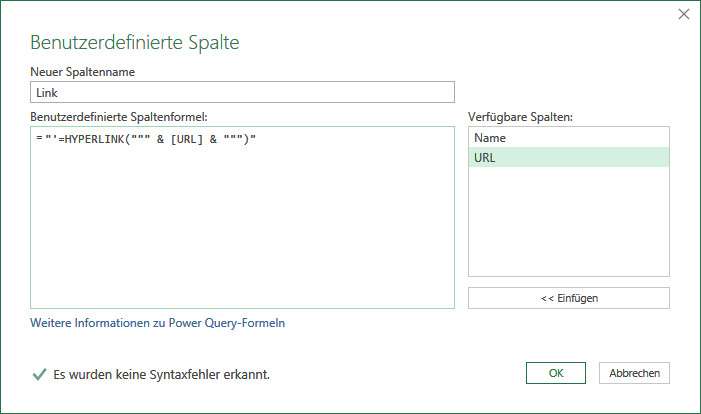701x414 pixels.
Task: Click the << Einfügen button
Action: point(569,298)
